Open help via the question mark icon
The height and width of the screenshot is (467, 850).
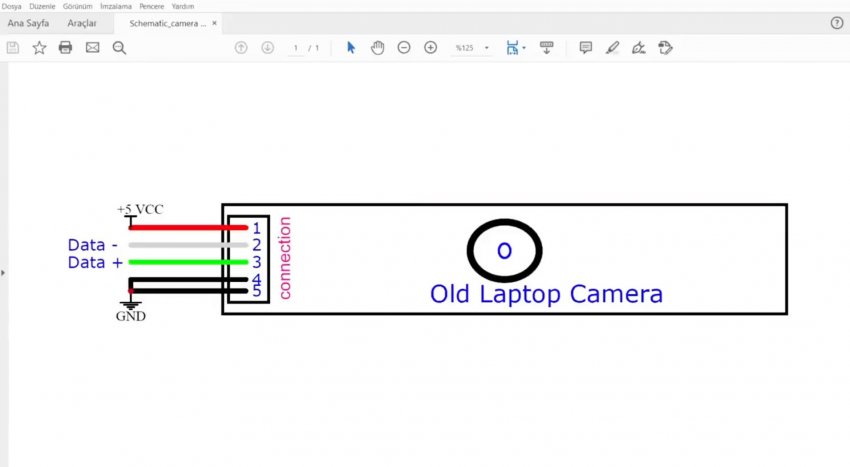tap(837, 23)
